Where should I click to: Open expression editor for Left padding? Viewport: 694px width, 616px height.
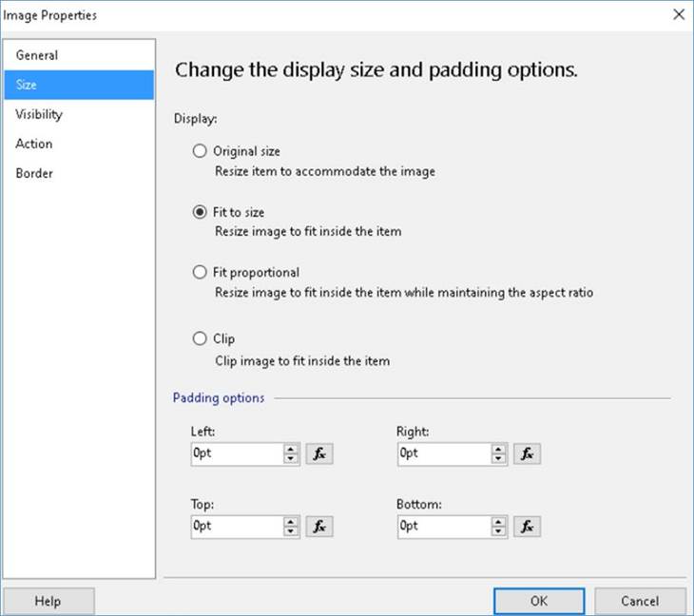coord(319,453)
